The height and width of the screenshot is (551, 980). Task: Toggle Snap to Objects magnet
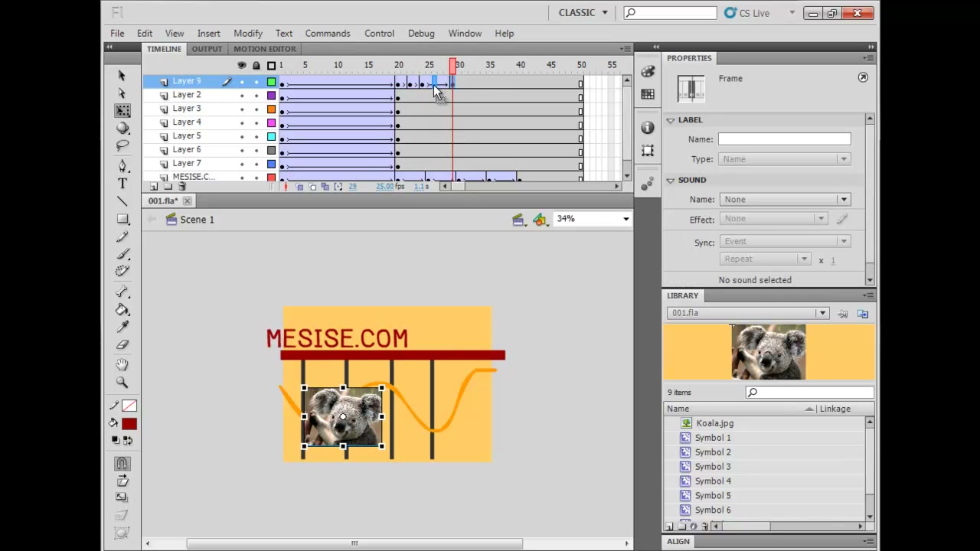122,463
